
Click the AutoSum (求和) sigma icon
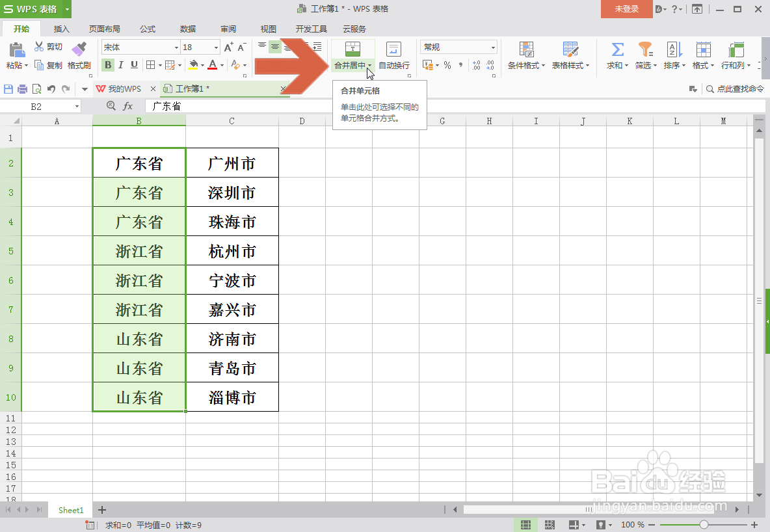(617, 49)
